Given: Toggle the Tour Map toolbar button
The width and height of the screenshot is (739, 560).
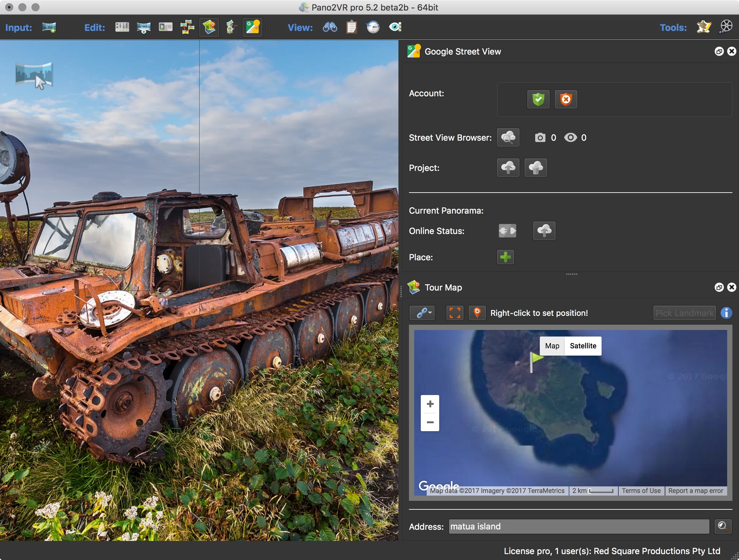Looking at the screenshot, I should 209,27.
